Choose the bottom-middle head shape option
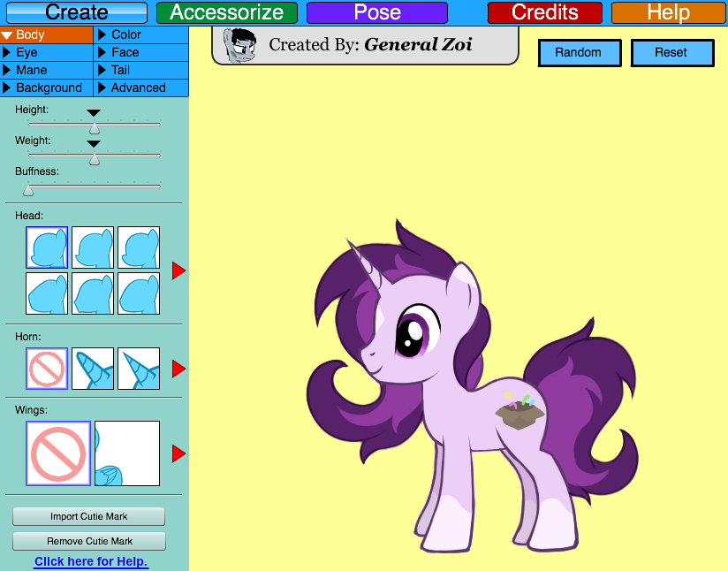This screenshot has height=571, width=728. pos(93,293)
